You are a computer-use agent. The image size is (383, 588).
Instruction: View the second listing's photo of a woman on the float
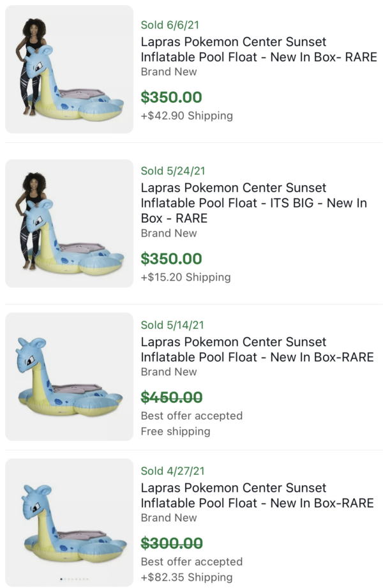click(x=68, y=223)
